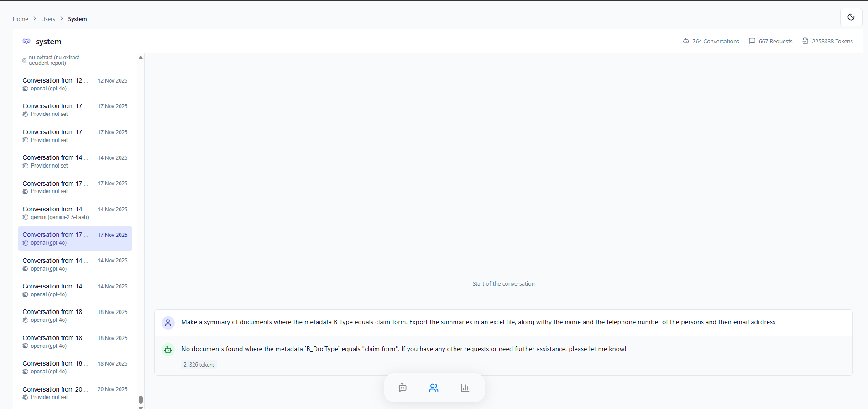868x409 pixels.
Task: Navigate to the Users breadcrumb
Action: 48,19
